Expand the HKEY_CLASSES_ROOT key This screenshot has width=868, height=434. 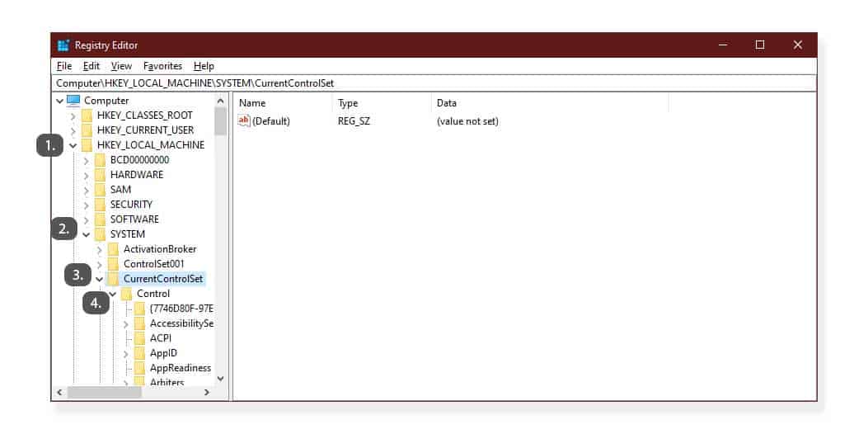click(73, 116)
